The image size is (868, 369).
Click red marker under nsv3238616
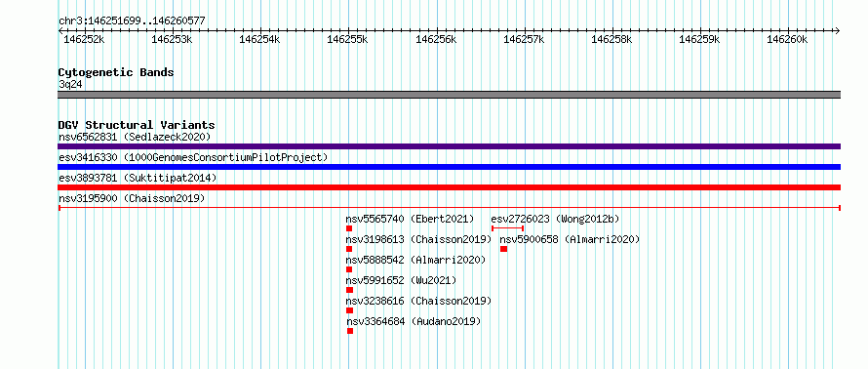point(350,310)
